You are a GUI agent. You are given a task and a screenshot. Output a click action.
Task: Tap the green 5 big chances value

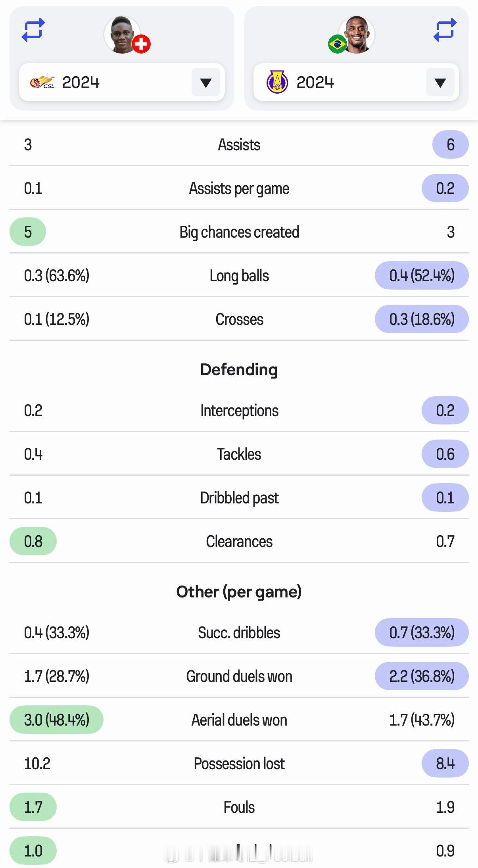[28, 232]
